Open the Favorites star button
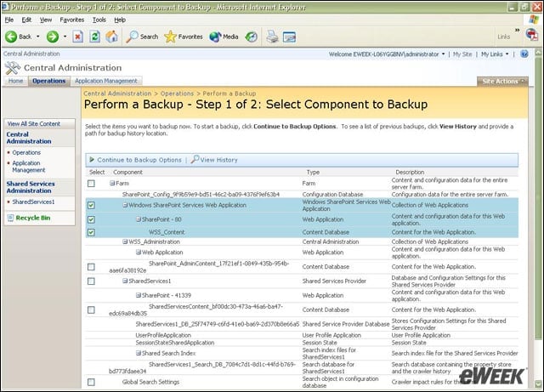The width and height of the screenshot is (544, 392). pos(184,37)
